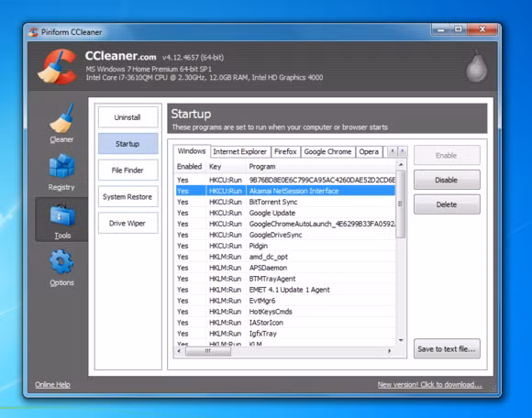
Task: Open the Registry section cubes icon
Action: (61, 165)
